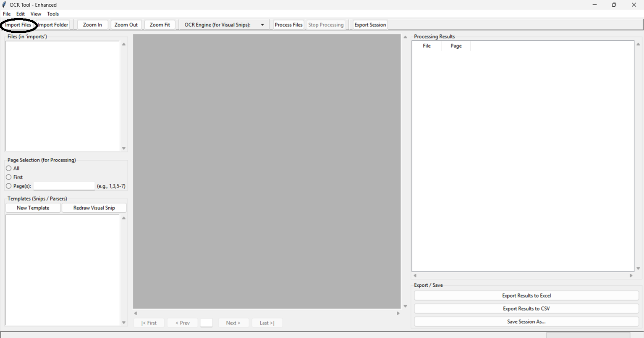Screen dimensions: 644x338
Task: Click the File column header in results
Action: point(427,46)
